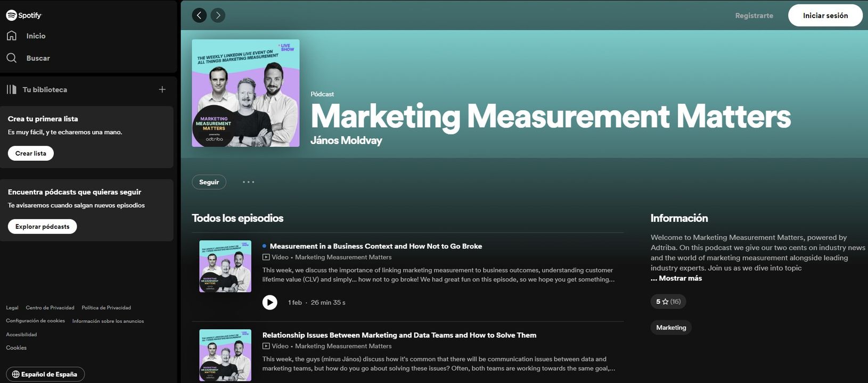Viewport: 868px width, 383px height.
Task: Click the Pódcast label above the title
Action: 322,94
